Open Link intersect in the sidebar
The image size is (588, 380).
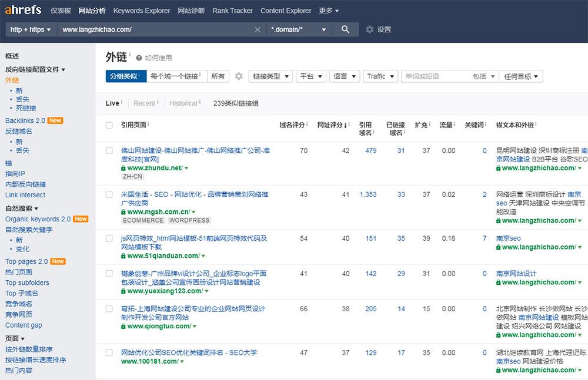coord(25,195)
